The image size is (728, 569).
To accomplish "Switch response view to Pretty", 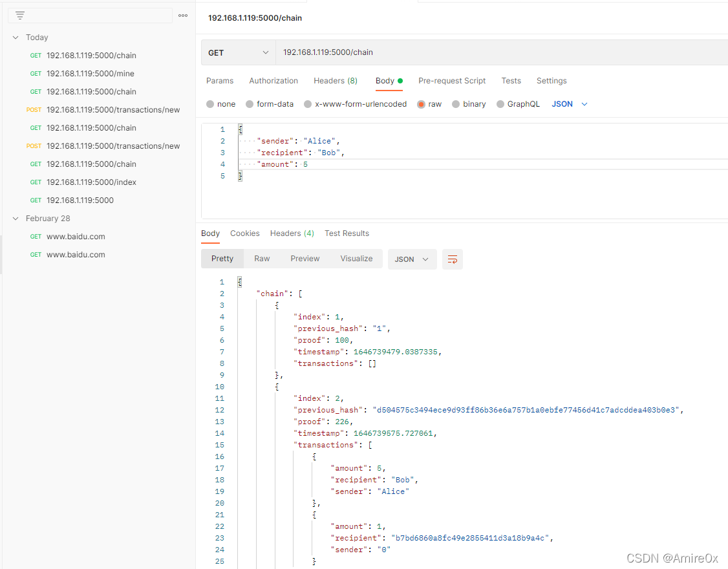I will [x=222, y=259].
